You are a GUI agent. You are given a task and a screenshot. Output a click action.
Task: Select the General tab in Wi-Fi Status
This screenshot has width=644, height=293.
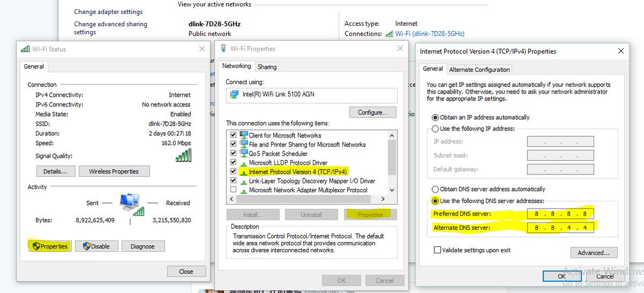[34, 67]
